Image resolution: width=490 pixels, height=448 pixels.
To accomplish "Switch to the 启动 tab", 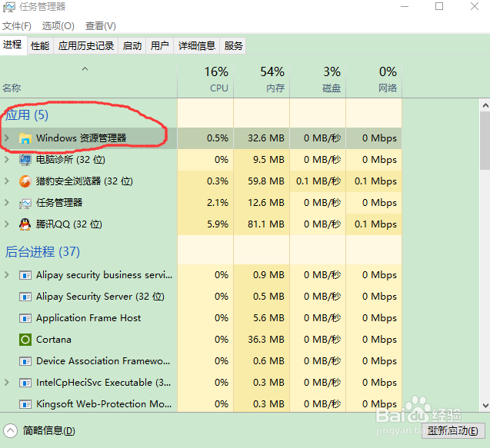I will 132,46.
